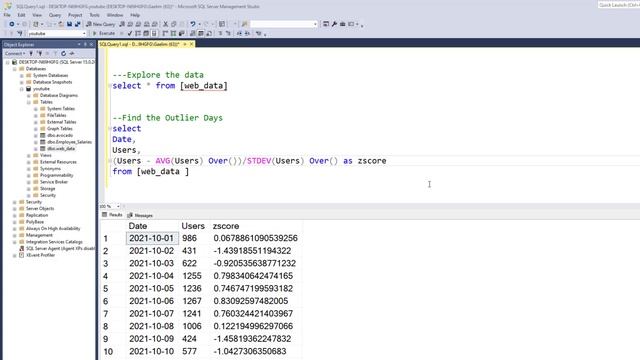The height and width of the screenshot is (360, 640).
Task: Click the Increase Indent icon
Action: click(247, 33)
